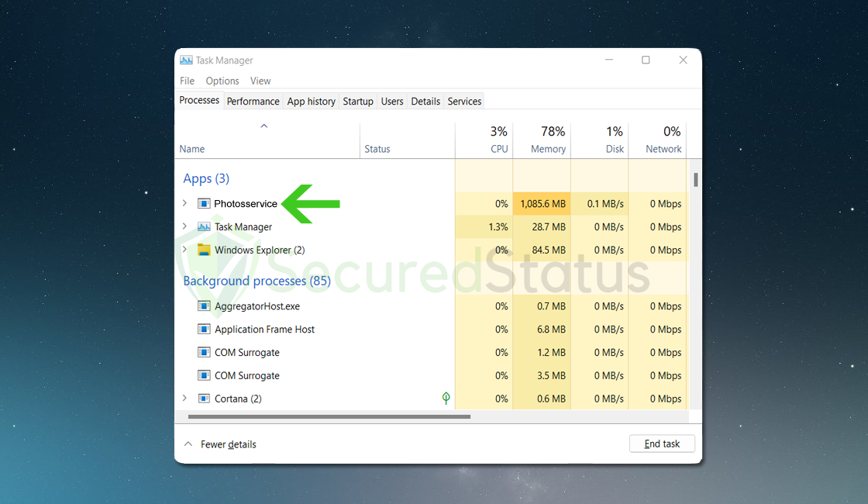Click the 1.3% CPU value
Viewport: 868px width, 504px height.
coord(498,226)
